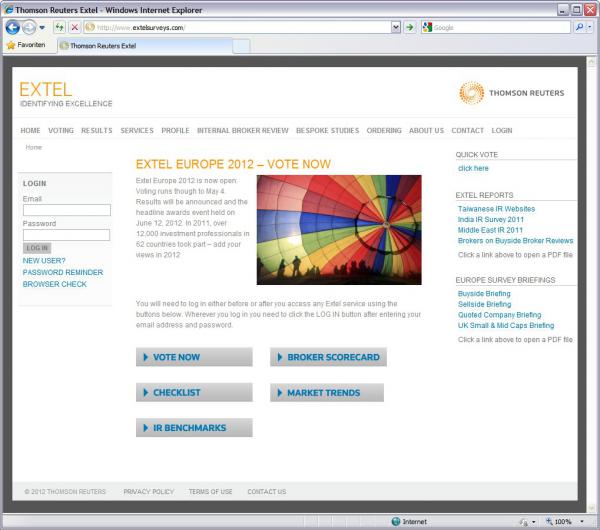Expand the zoom level dropdown arrow
Viewport: 600px width, 530px height.
[582, 522]
